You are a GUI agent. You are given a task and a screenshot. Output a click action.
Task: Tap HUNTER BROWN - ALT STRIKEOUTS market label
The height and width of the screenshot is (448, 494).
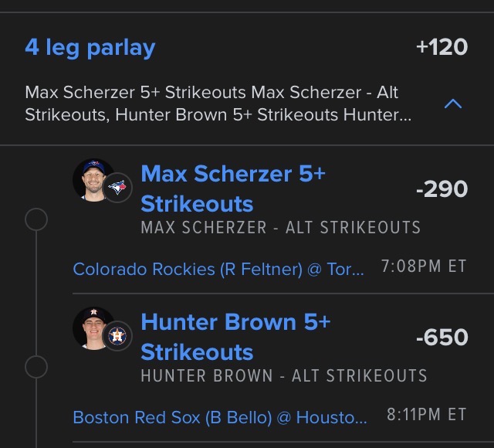(x=283, y=376)
